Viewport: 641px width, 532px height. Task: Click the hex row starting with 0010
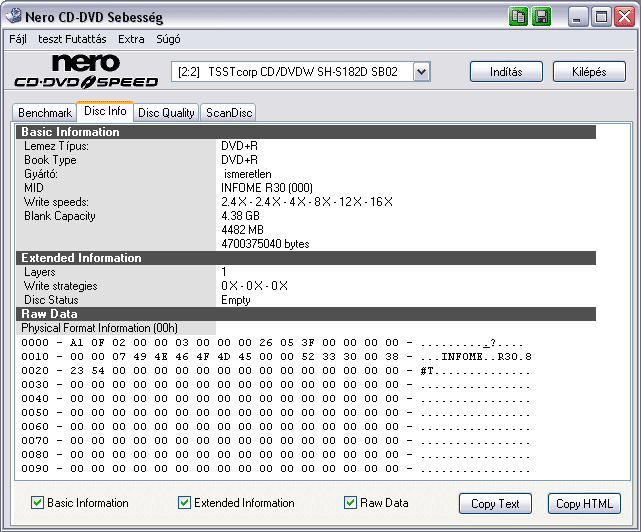coord(276,357)
